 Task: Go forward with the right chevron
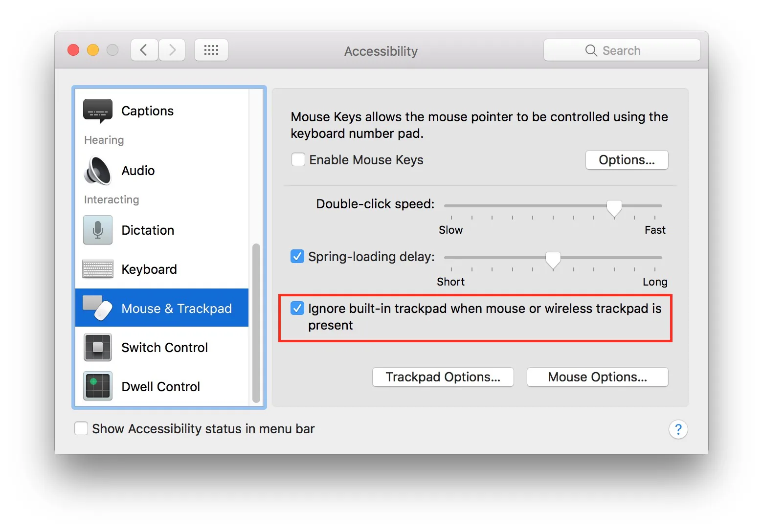[x=172, y=50]
